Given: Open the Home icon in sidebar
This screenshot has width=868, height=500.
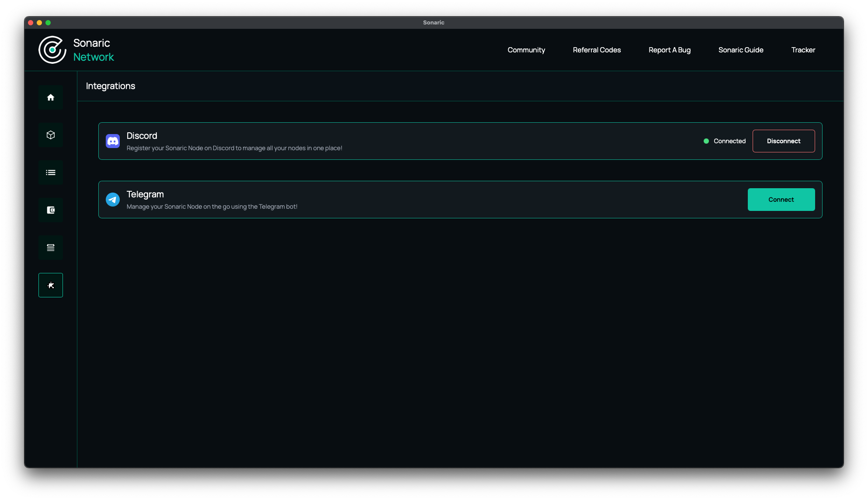Looking at the screenshot, I should (x=51, y=97).
